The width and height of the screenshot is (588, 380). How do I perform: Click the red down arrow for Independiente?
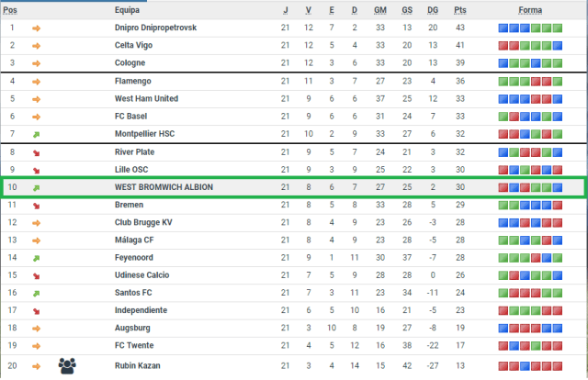tap(37, 311)
